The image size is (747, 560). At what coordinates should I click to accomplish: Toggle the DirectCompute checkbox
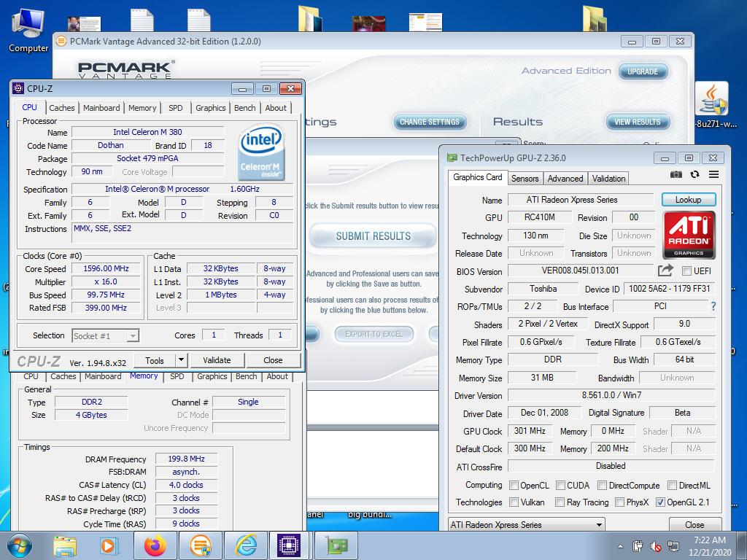tap(602, 485)
